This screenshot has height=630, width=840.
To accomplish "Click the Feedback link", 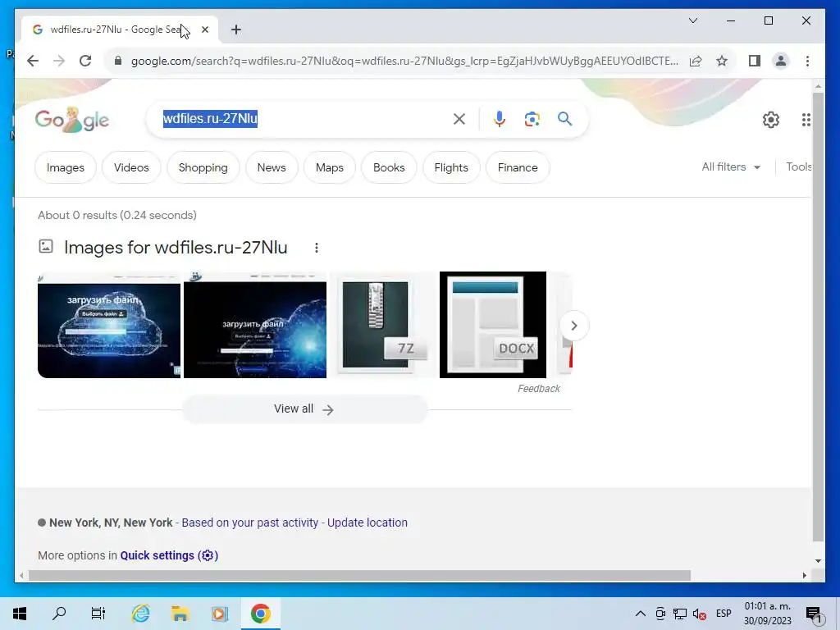I will click(538, 389).
